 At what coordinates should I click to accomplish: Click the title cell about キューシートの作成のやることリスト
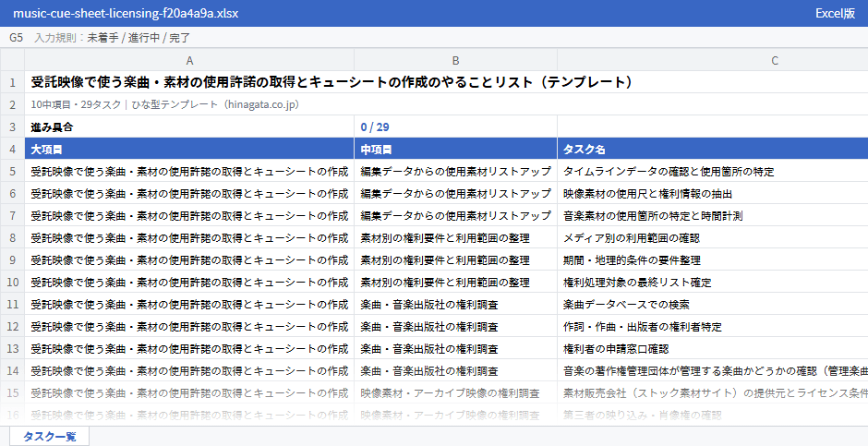coord(446,82)
